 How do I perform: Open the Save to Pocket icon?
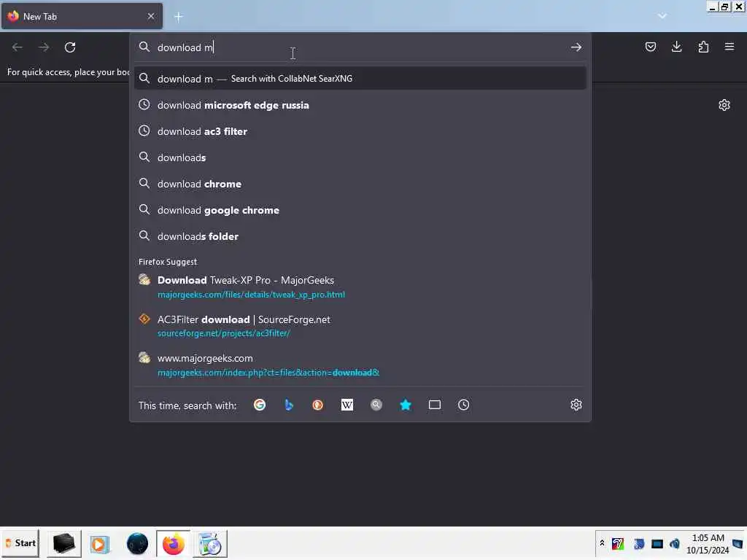click(651, 47)
